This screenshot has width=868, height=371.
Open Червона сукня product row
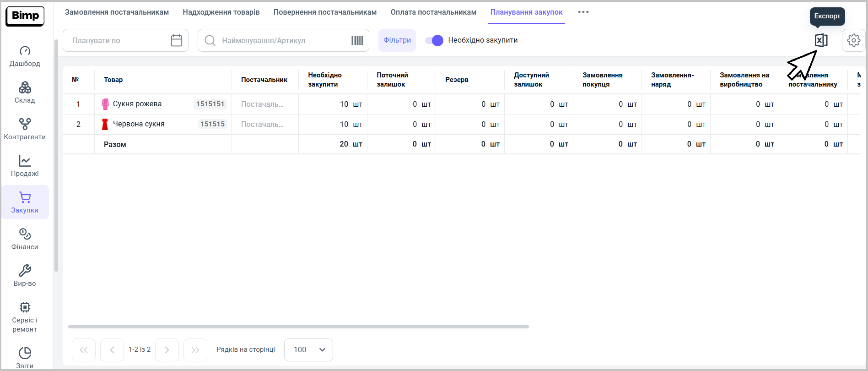coord(139,124)
